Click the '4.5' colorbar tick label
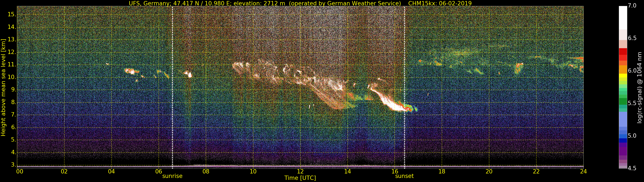644x182 pixels. 632,169
